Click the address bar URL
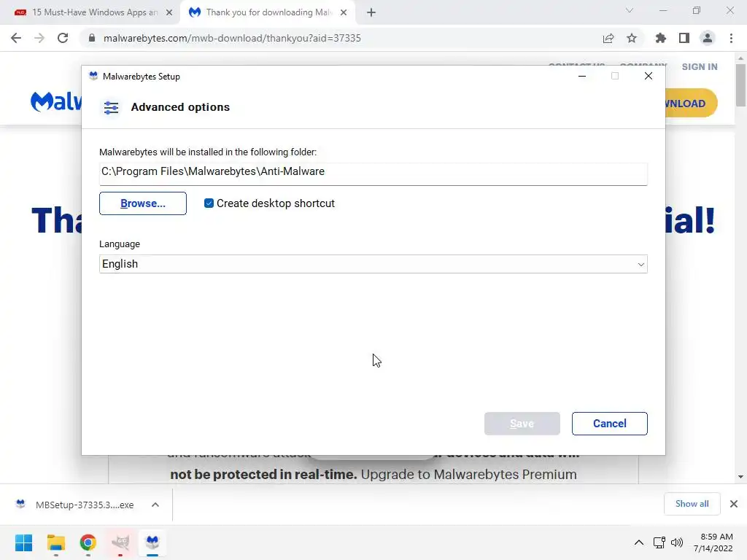Viewport: 747px width, 560px height. point(232,38)
